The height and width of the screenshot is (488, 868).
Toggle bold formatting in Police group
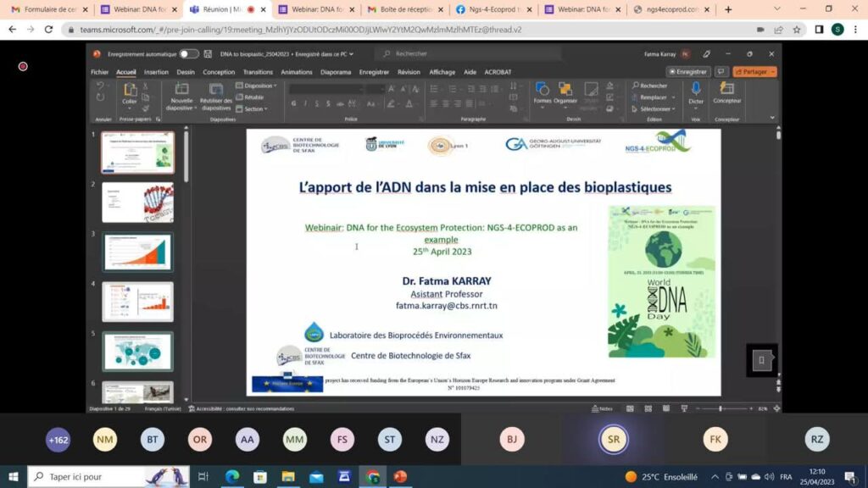point(293,103)
